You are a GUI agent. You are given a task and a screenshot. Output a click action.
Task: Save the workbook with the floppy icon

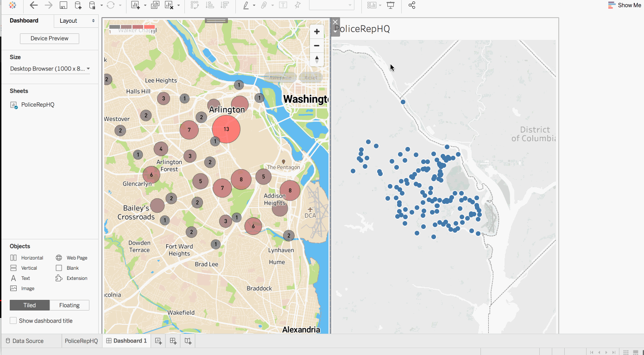[63, 5]
